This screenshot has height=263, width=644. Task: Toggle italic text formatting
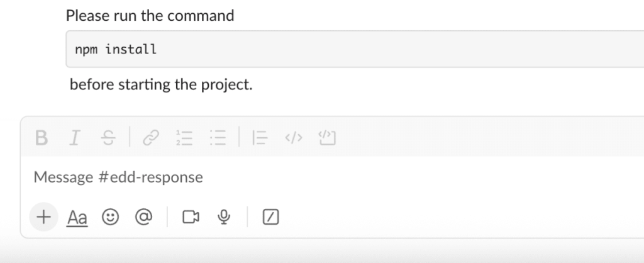pyautogui.click(x=75, y=138)
